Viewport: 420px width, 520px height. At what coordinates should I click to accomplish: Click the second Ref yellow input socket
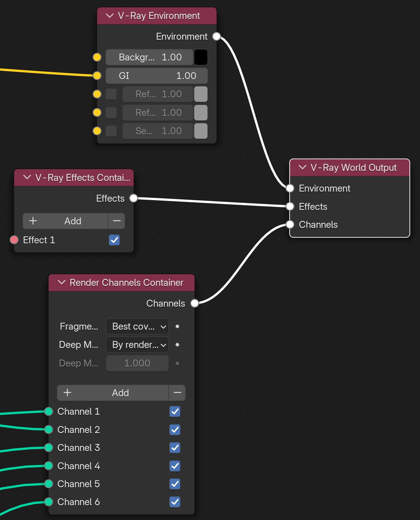tap(97, 113)
